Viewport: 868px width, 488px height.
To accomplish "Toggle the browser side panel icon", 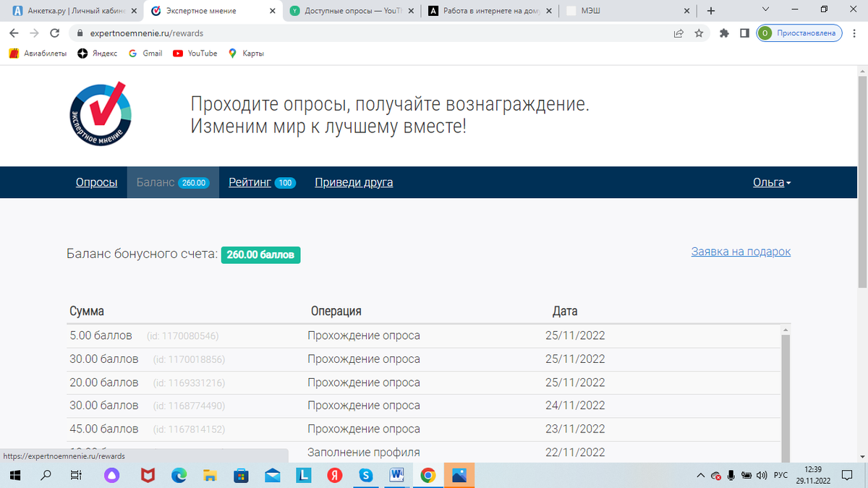I will (744, 33).
